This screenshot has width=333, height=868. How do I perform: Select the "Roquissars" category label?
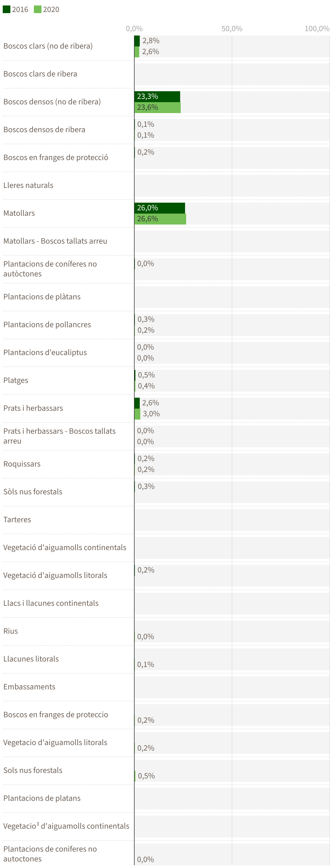tap(22, 464)
